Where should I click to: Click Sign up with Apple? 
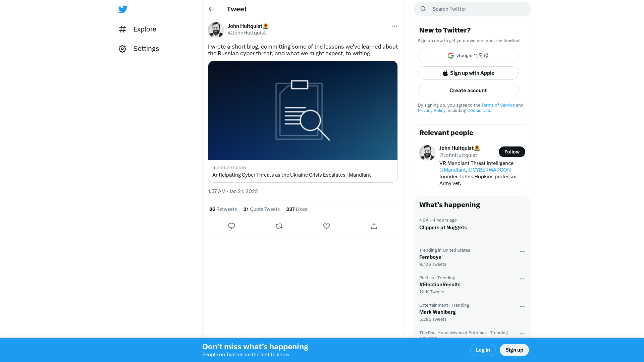(468, 73)
